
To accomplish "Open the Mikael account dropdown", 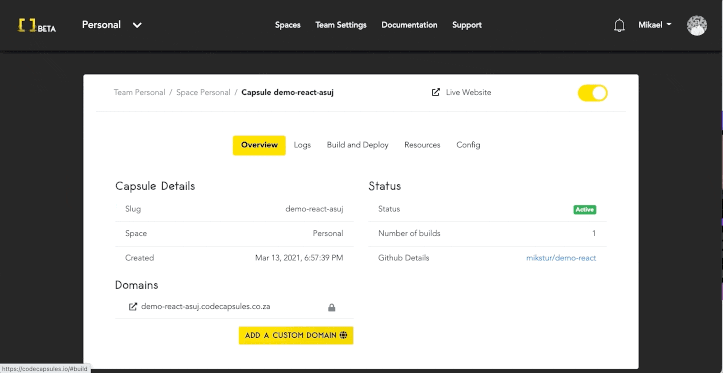I will 655,25.
